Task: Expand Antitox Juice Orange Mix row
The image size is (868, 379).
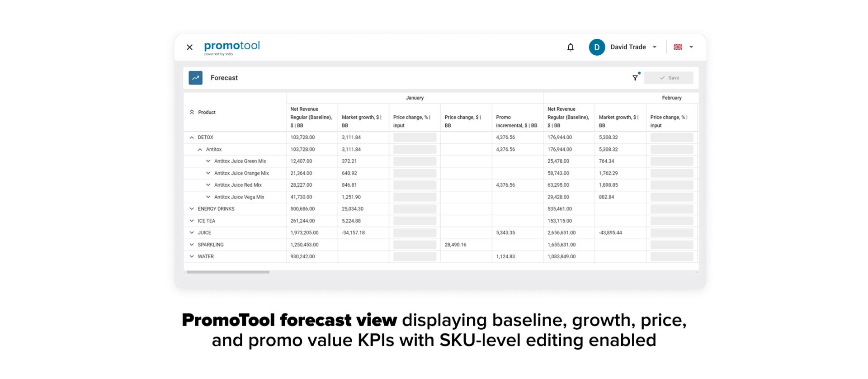Action: pos(208,173)
